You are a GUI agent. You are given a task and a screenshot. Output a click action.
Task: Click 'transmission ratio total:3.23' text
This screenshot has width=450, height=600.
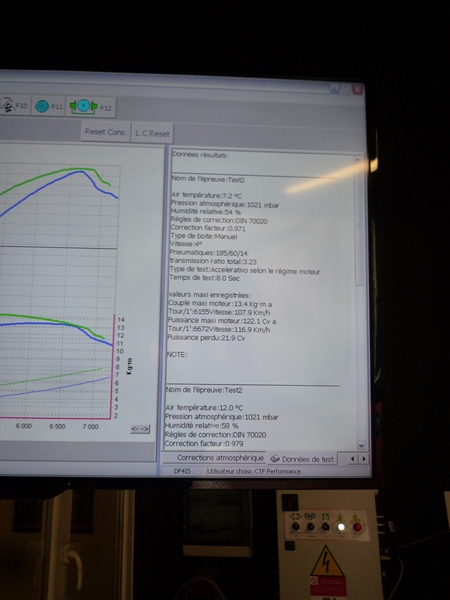point(213,261)
